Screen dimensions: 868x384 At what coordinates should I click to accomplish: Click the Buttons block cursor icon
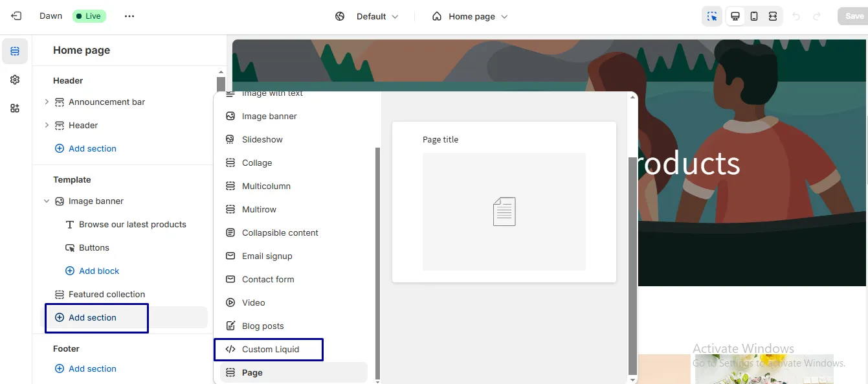tap(70, 247)
